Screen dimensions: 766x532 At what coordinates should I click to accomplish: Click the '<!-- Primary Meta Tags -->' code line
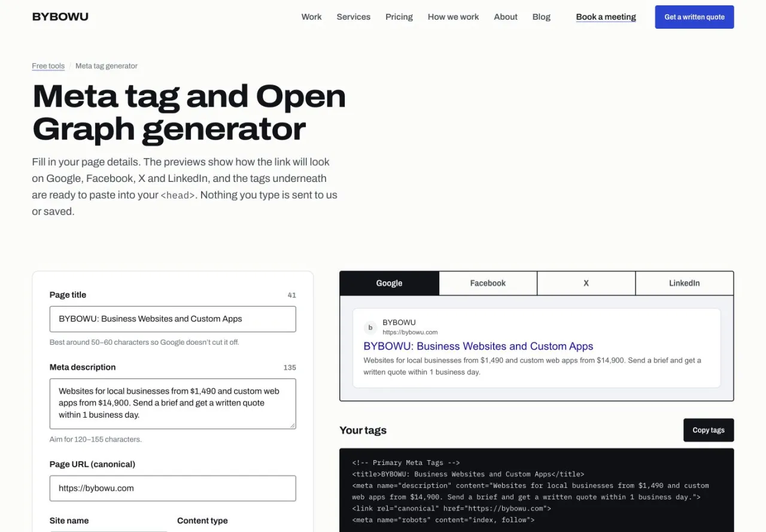pyautogui.click(x=406, y=463)
